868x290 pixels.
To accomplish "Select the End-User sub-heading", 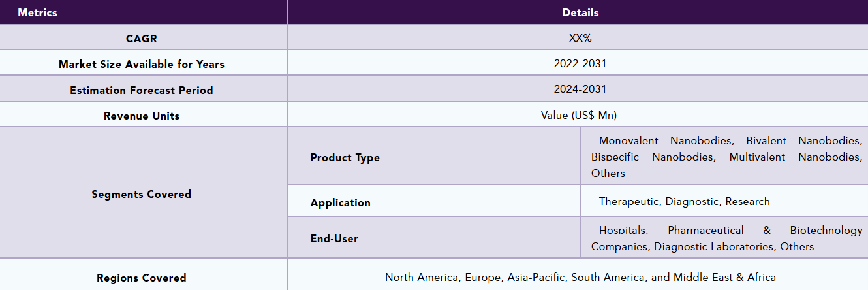I will coord(334,238).
